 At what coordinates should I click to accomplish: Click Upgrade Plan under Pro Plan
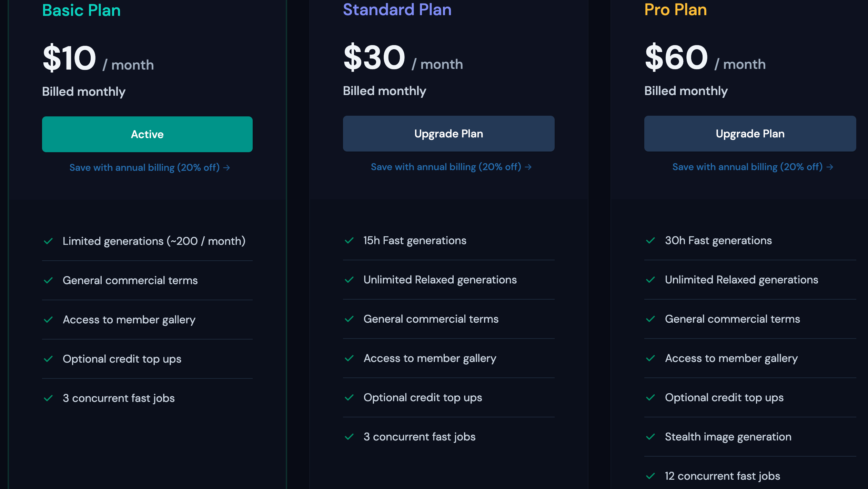(750, 134)
